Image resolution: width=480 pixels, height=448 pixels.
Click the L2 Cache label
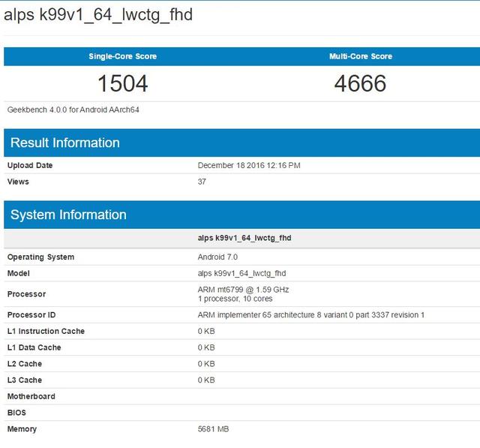point(25,363)
